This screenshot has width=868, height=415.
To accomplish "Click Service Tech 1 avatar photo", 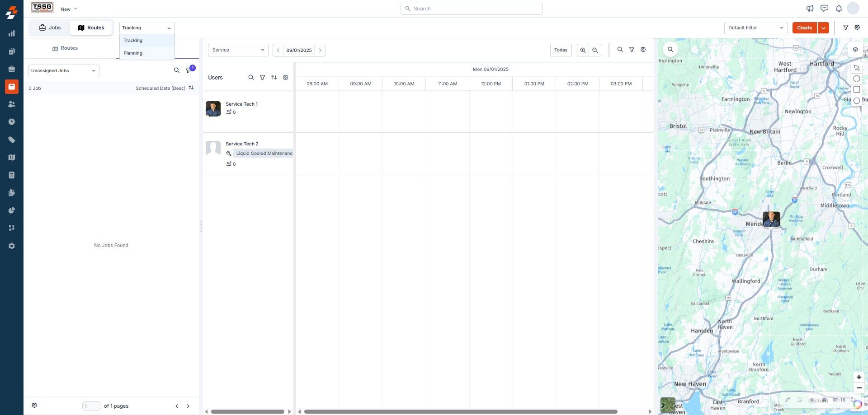I will tap(213, 109).
